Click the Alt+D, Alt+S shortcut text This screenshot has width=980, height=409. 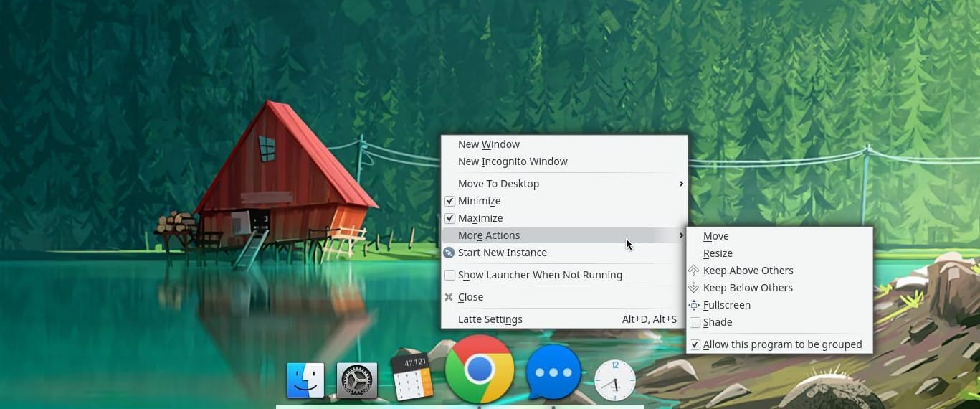coord(650,319)
